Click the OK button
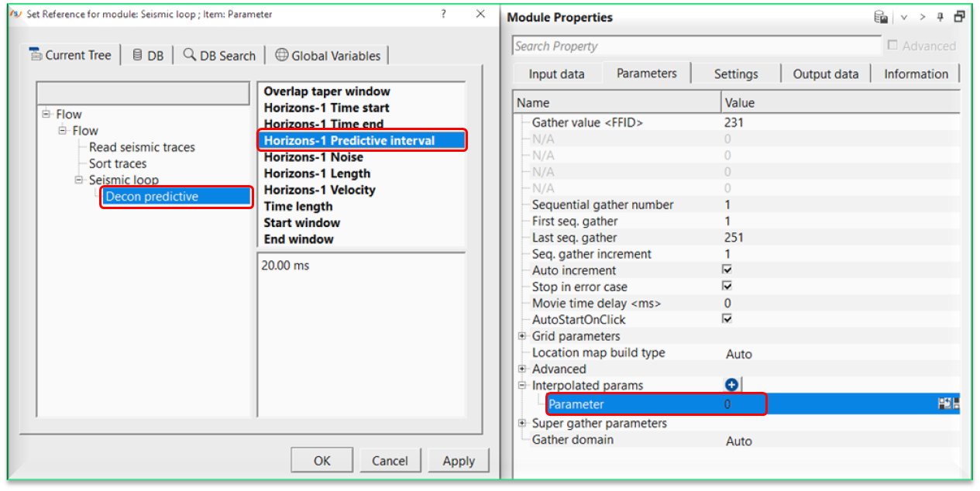Viewport: 980px width, 491px height. point(322,461)
